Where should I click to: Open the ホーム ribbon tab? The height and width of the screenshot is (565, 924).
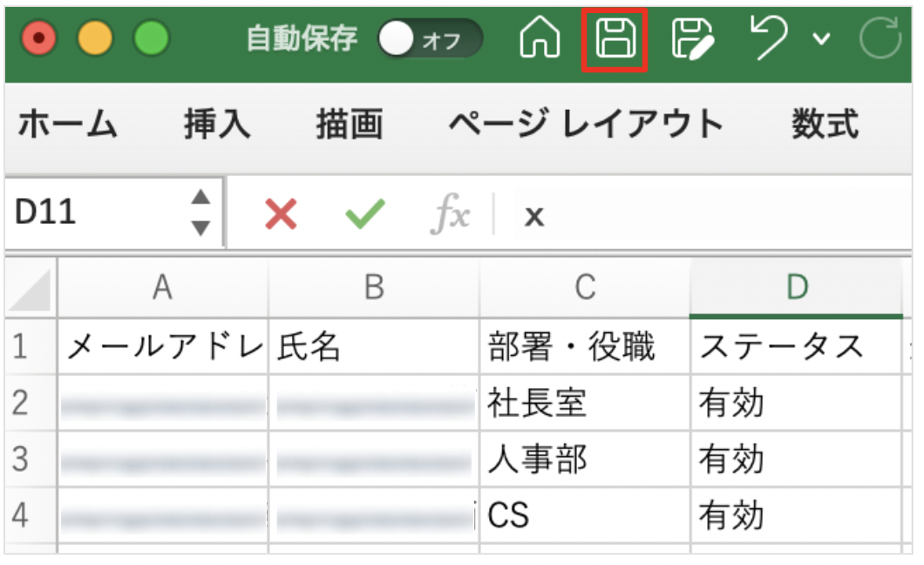68,125
